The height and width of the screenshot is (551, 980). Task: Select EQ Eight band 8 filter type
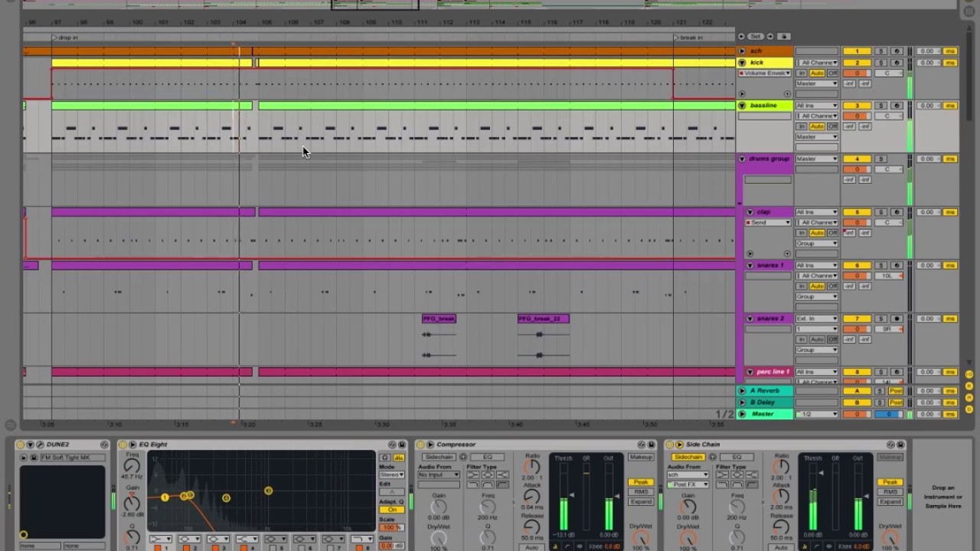(x=362, y=540)
